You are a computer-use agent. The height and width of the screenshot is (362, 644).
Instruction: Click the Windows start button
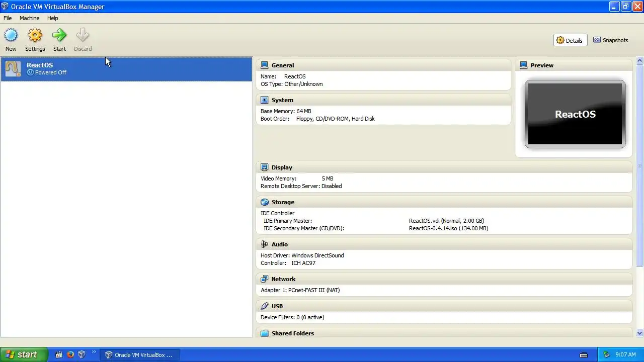[24, 354]
